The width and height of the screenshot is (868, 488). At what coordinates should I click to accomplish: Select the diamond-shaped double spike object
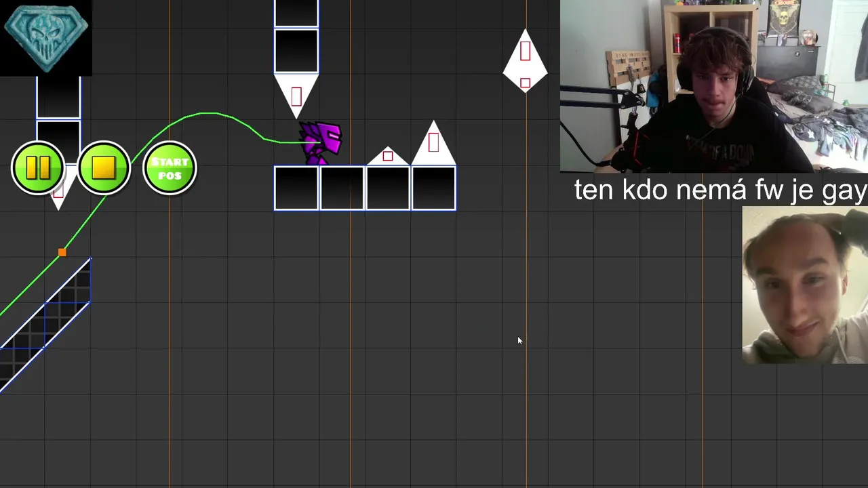tap(525, 62)
